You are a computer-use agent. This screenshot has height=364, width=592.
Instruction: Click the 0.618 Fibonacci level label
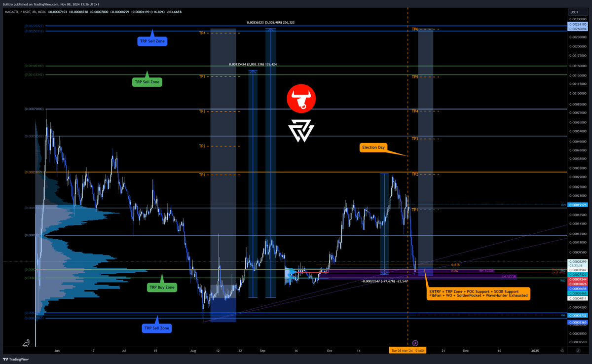point(455,265)
